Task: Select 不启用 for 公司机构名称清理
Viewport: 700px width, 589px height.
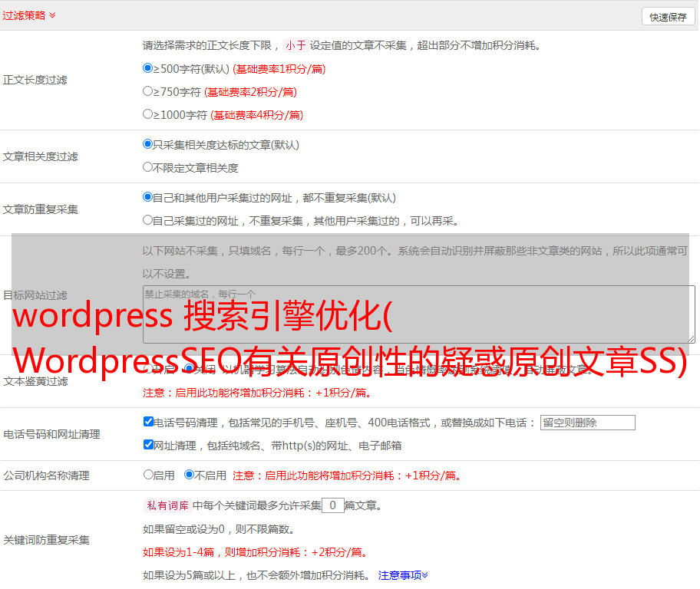Action: coord(190,475)
